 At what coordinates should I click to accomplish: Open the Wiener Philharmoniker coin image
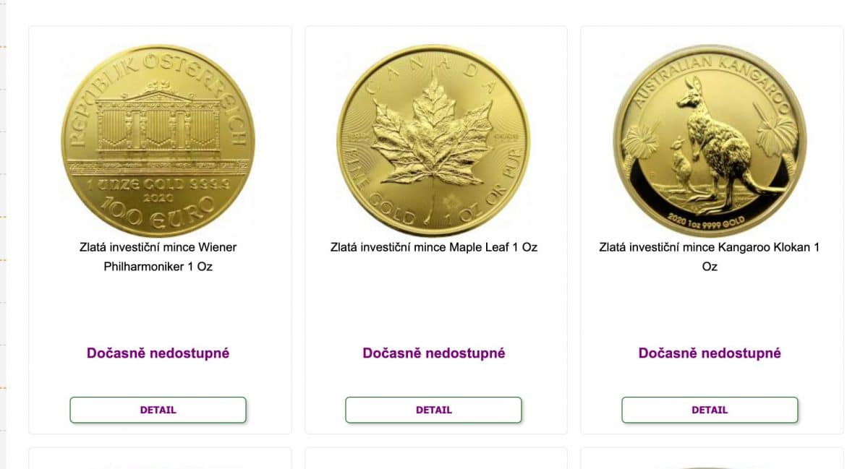point(158,140)
